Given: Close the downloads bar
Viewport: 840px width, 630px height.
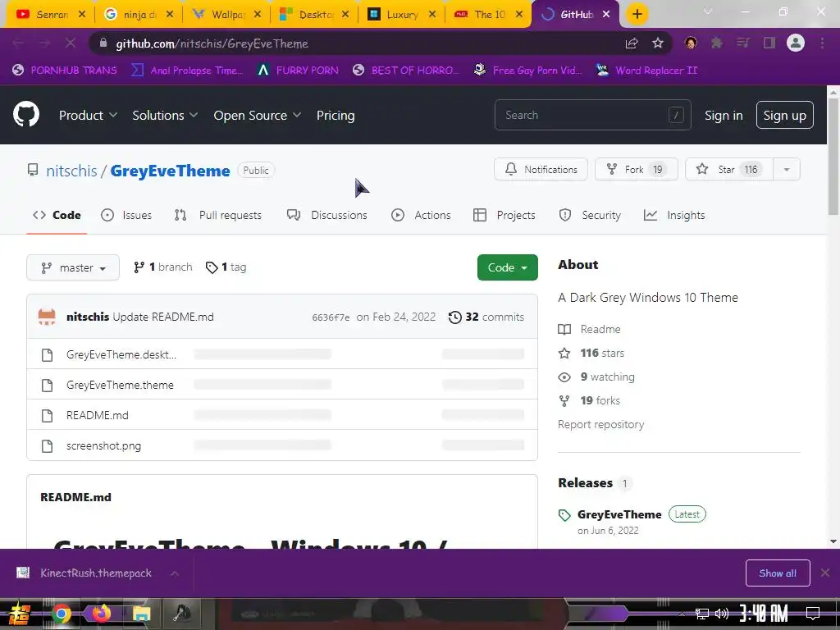Looking at the screenshot, I should (825, 573).
